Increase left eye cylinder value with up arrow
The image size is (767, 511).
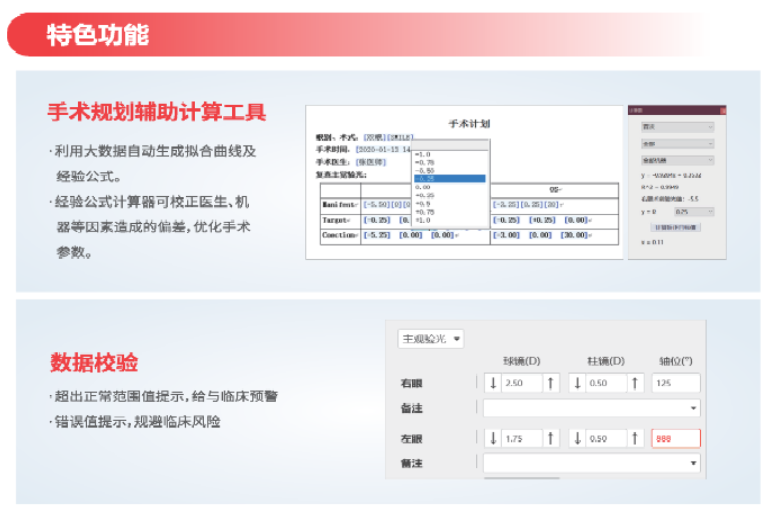click(636, 438)
